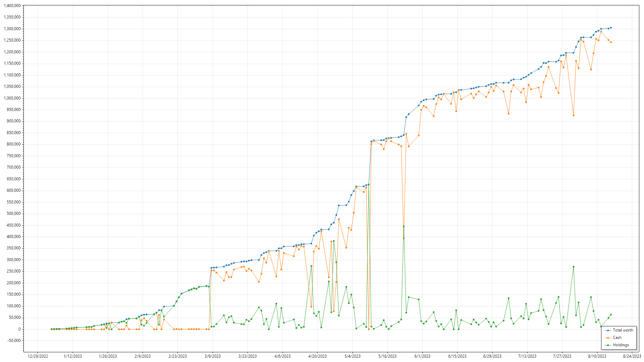
Task: Click the 700,000 value axis label
Action: [x=14, y=167]
